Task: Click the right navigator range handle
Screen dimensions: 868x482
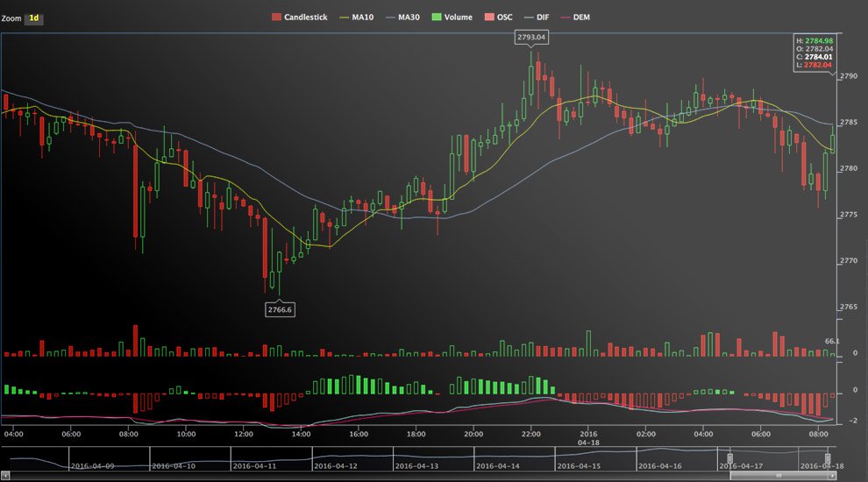Action: [828, 458]
